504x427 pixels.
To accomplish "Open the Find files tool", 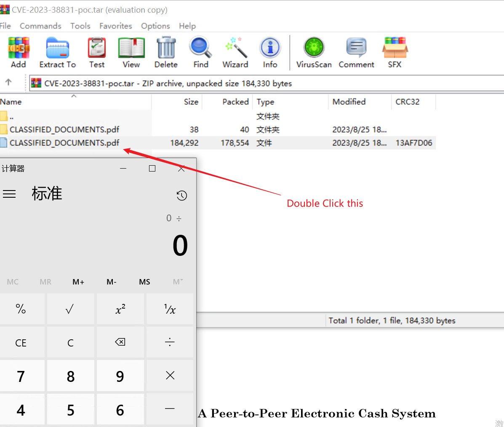I will pos(200,51).
